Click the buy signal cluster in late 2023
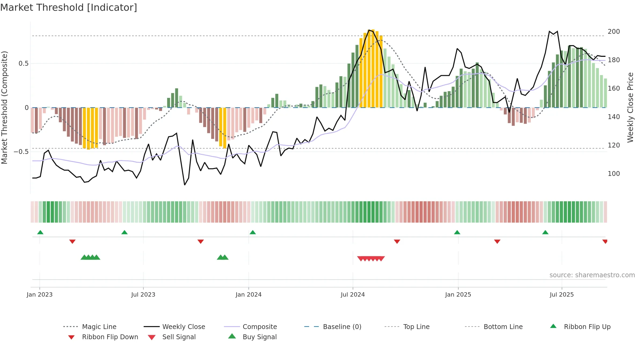The width and height of the screenshot is (644, 362). point(223,257)
